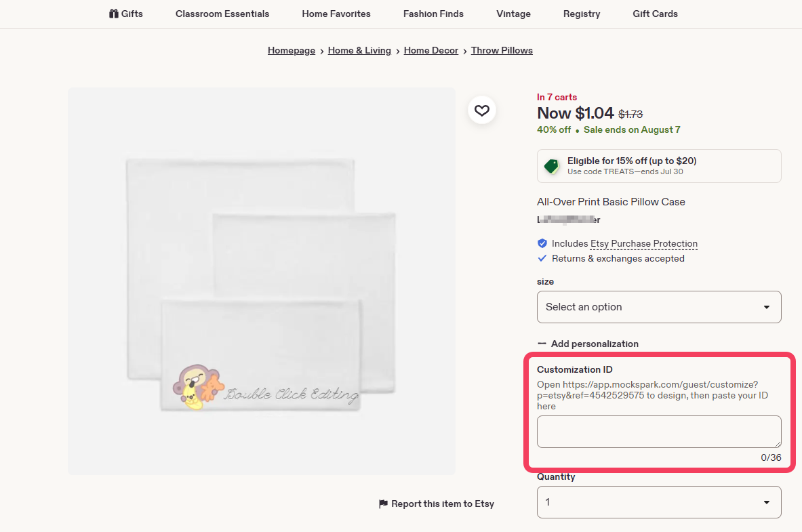802x532 pixels.
Task: Click the All-Over Print Basic Pillow Case title
Action: tap(611, 201)
